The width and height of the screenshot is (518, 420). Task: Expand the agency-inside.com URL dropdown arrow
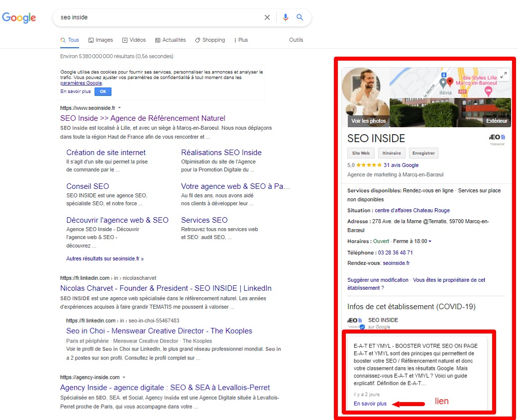(x=124, y=377)
